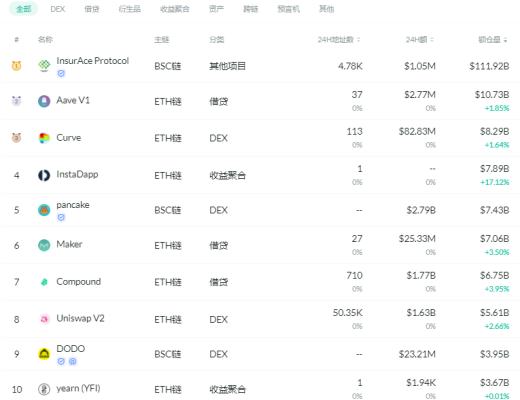Switch to the DEX tab
The width and height of the screenshot is (520, 400).
click(58, 9)
